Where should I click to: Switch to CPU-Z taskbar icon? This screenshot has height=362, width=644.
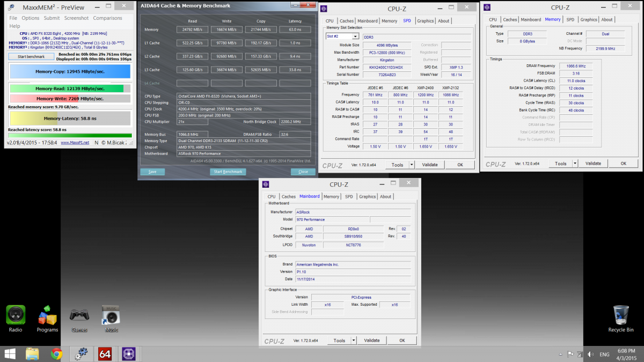129,354
